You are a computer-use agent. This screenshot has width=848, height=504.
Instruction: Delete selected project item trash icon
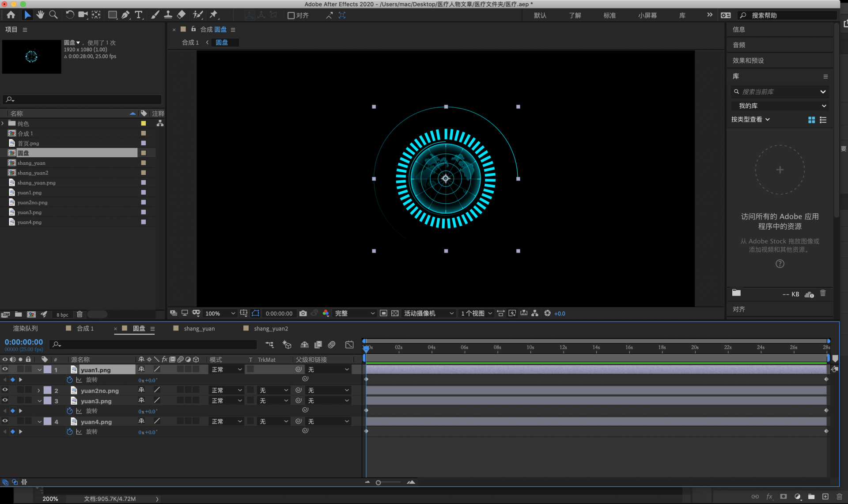[x=79, y=315]
